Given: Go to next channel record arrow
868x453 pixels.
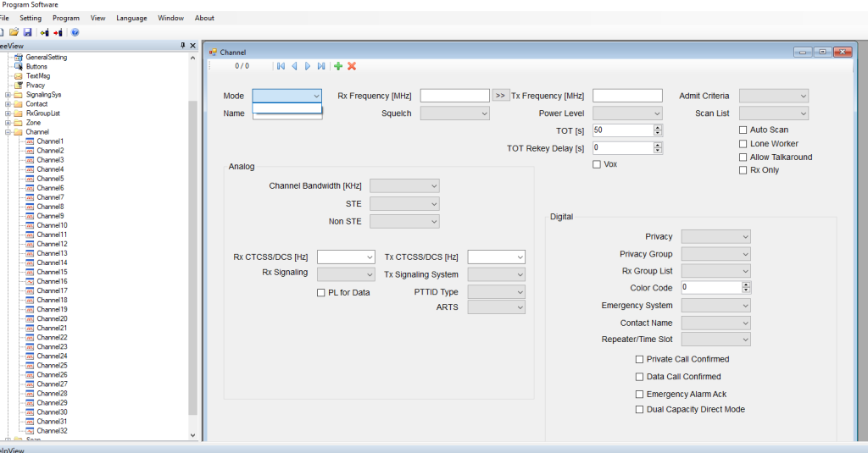Looking at the screenshot, I should pos(308,66).
